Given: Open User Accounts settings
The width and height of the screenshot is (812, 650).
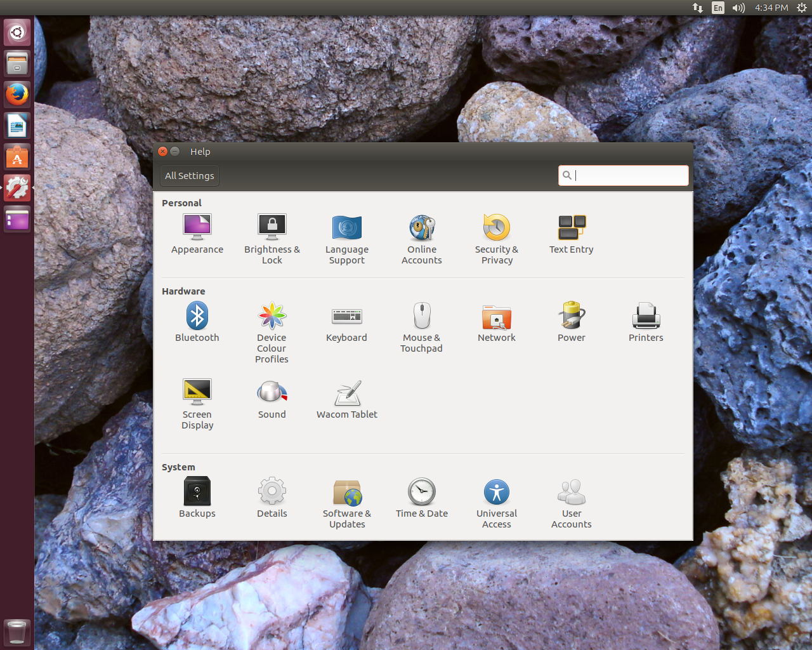Looking at the screenshot, I should (572, 503).
